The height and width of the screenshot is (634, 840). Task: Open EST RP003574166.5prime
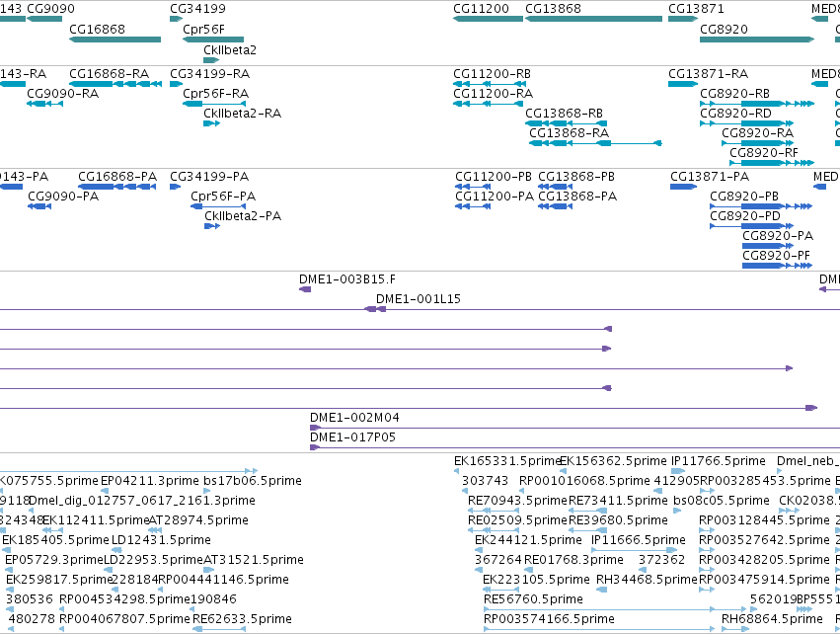(549, 619)
